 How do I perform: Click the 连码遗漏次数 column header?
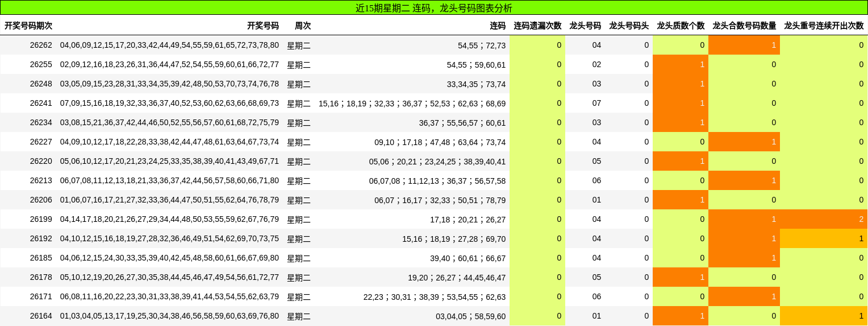tap(537, 26)
